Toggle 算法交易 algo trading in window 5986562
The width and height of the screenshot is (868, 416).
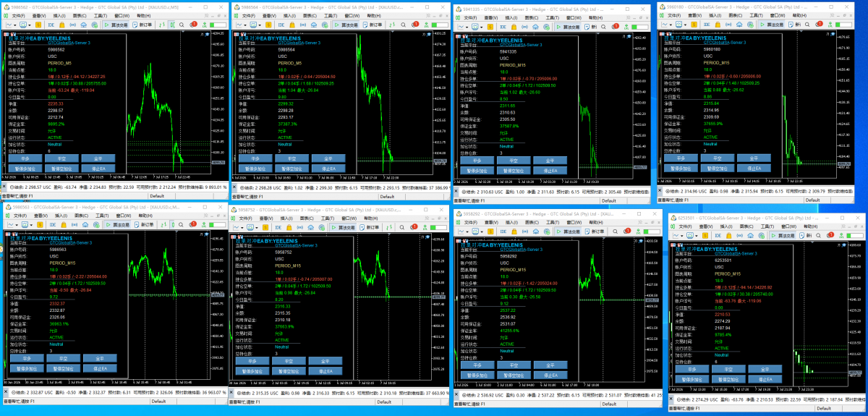point(116,25)
